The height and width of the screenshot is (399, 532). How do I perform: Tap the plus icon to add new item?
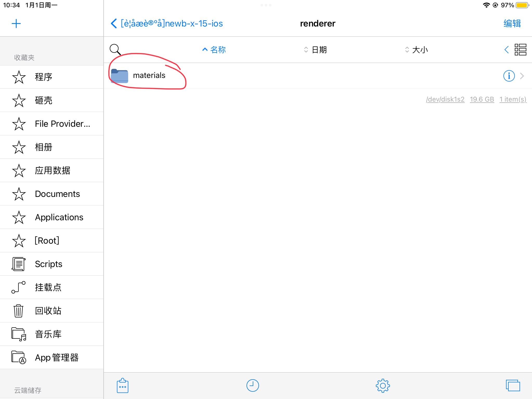16,24
